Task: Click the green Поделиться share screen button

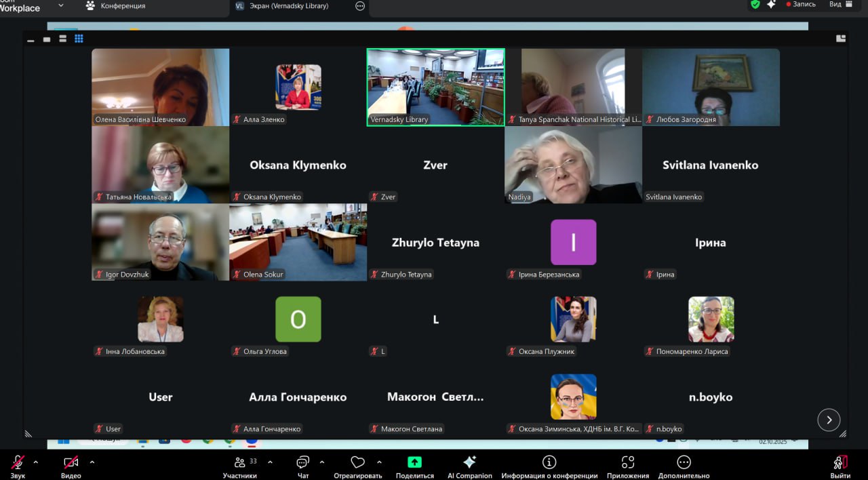Action: pyautogui.click(x=414, y=463)
